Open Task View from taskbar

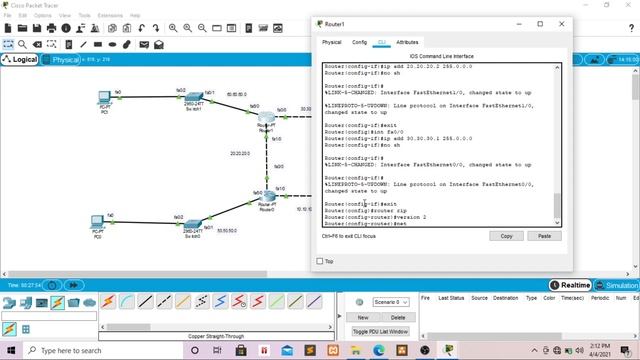point(217,350)
